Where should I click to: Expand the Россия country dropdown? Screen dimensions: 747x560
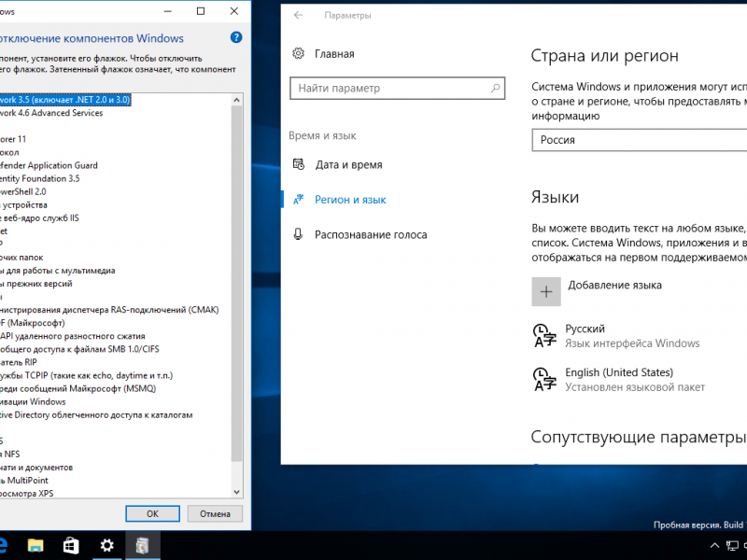click(x=640, y=140)
